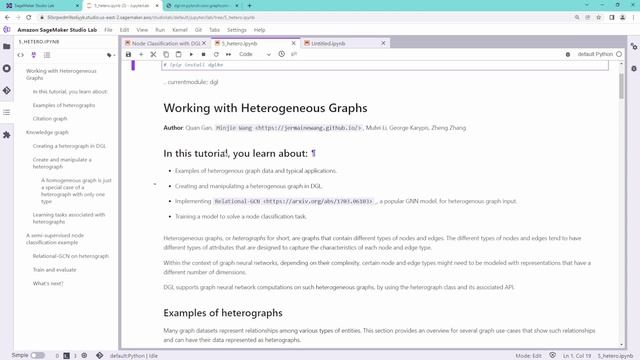Click the browser address bar URL
The height and width of the screenshot is (360, 640).
[x=151, y=18]
